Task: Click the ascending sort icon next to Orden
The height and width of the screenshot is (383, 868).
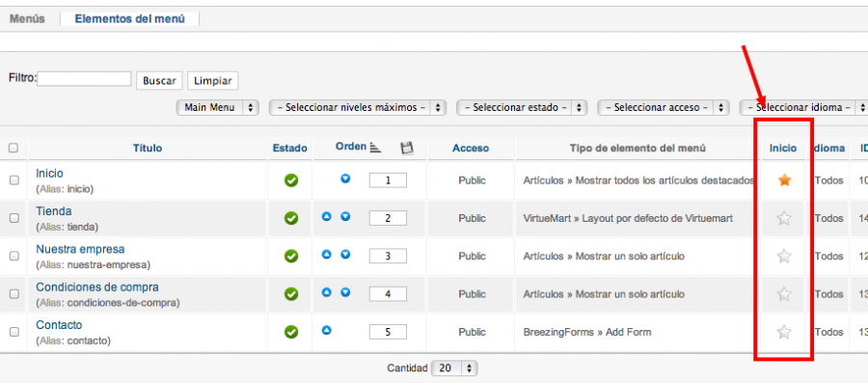Action: click(x=376, y=148)
